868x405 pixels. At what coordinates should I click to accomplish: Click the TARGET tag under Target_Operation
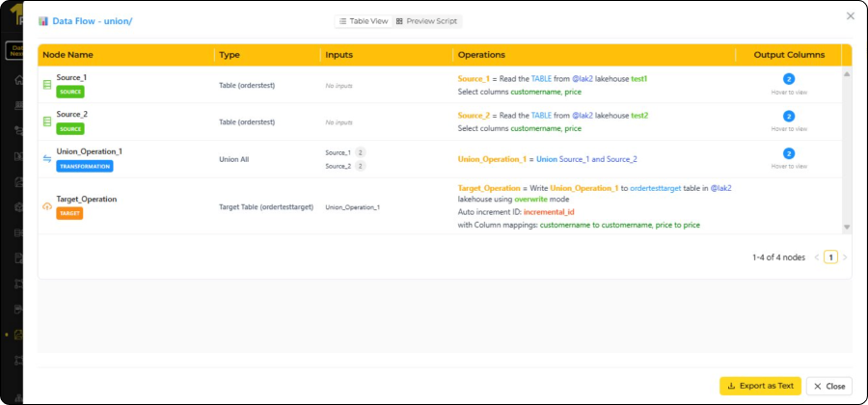click(69, 213)
